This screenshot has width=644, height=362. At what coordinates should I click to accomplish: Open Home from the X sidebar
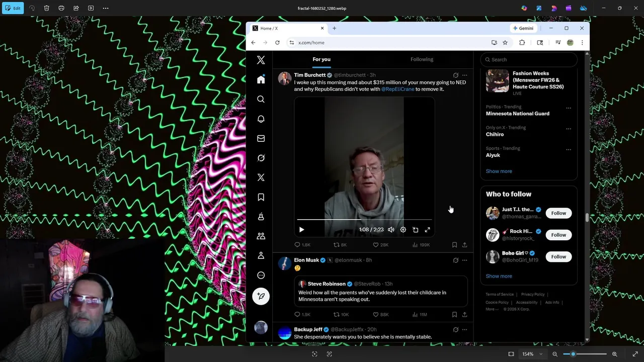(x=261, y=79)
